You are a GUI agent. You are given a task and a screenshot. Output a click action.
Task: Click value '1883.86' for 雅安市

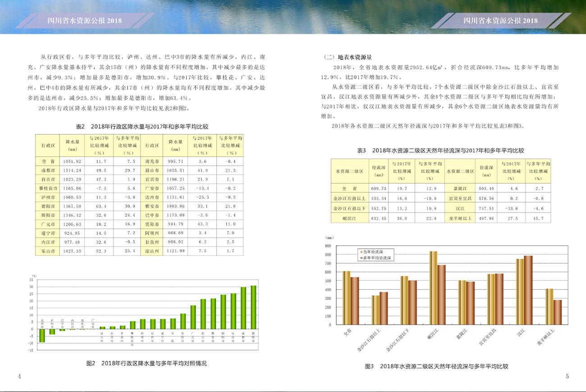coord(176,206)
